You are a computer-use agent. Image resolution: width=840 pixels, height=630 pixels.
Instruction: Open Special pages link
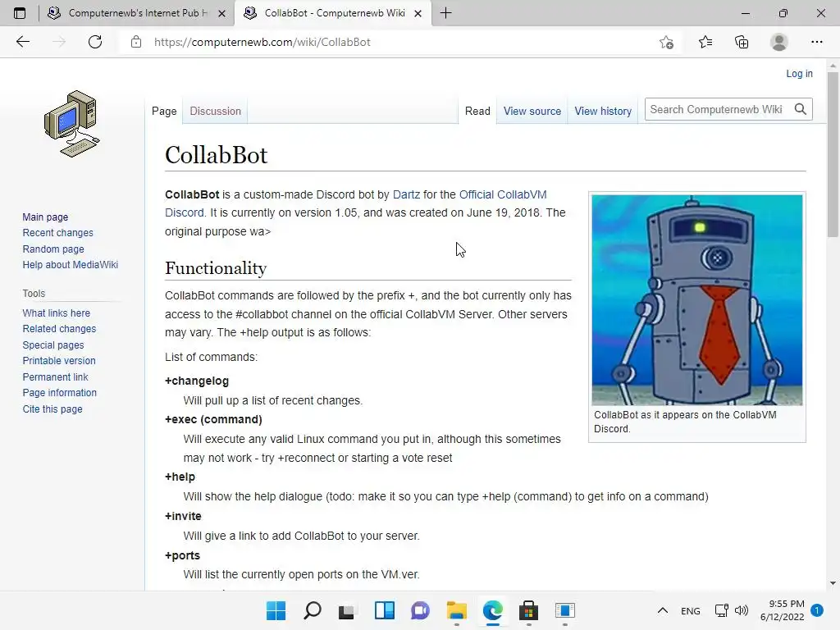click(x=53, y=345)
